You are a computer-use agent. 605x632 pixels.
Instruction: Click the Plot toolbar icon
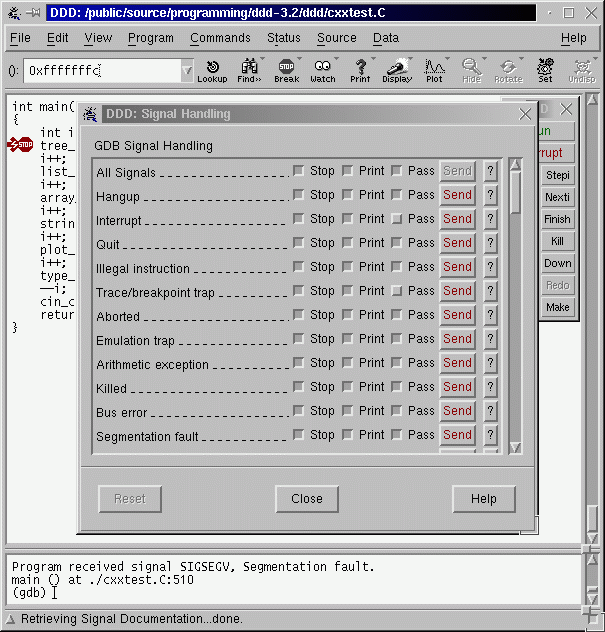point(434,70)
